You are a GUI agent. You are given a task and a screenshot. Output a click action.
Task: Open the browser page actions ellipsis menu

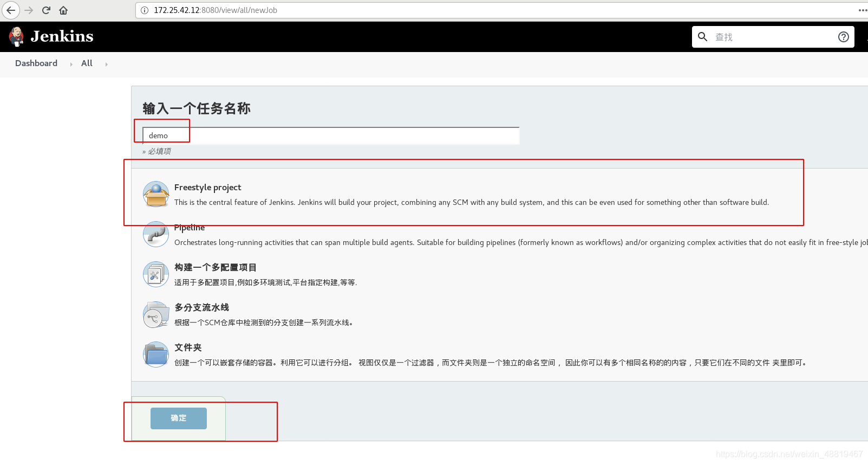point(863,10)
